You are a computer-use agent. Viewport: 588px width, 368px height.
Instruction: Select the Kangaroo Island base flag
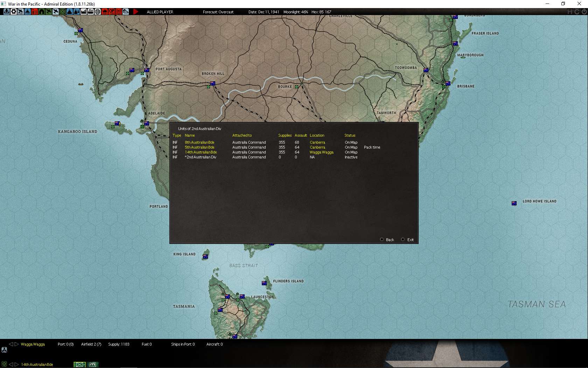117,123
